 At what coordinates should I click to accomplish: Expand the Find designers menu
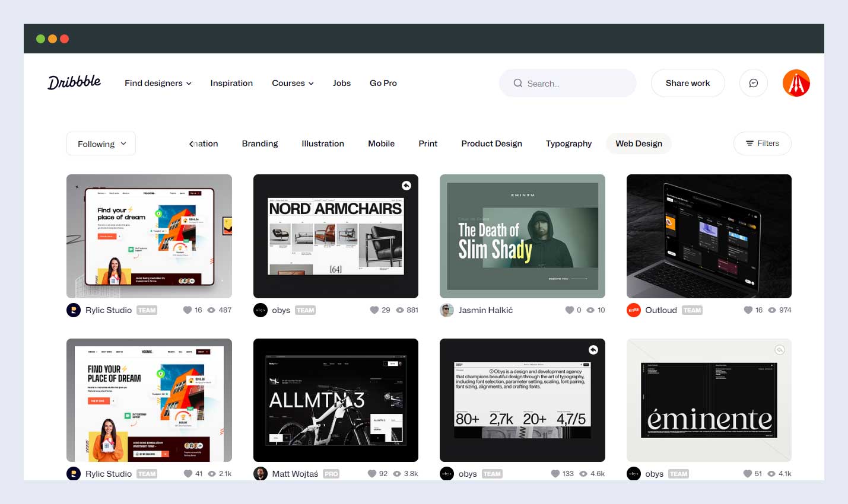tap(158, 83)
